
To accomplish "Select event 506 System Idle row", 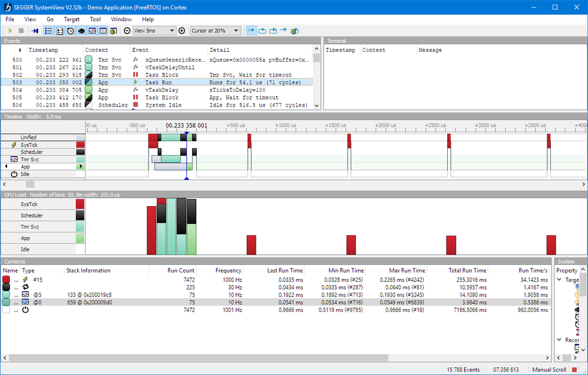I will (x=157, y=105).
